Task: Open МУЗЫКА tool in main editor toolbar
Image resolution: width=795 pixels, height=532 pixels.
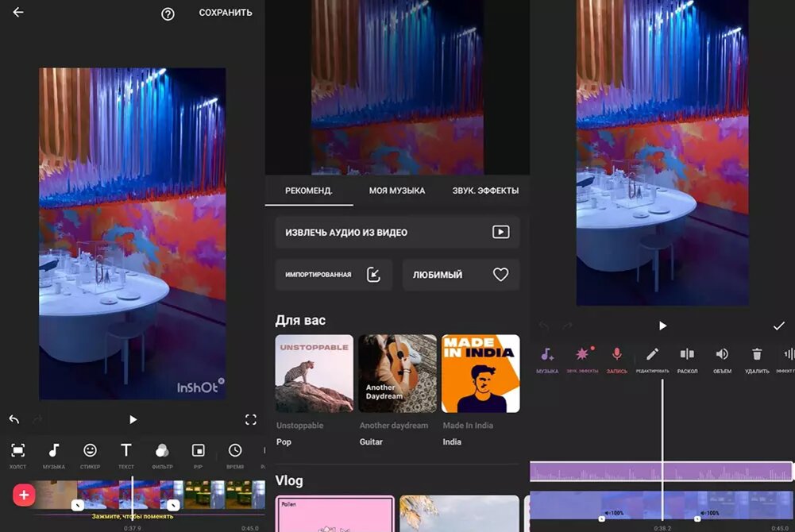Action: 54,455
